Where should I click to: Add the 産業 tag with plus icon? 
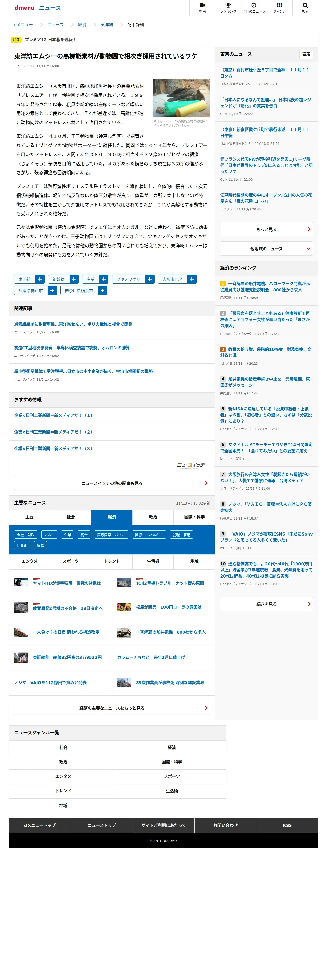point(104,279)
